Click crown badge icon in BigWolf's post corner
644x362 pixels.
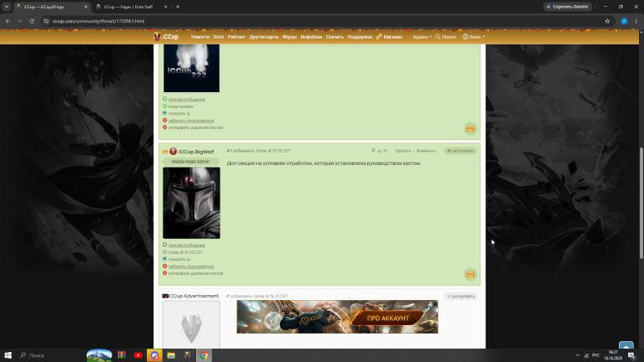[470, 274]
